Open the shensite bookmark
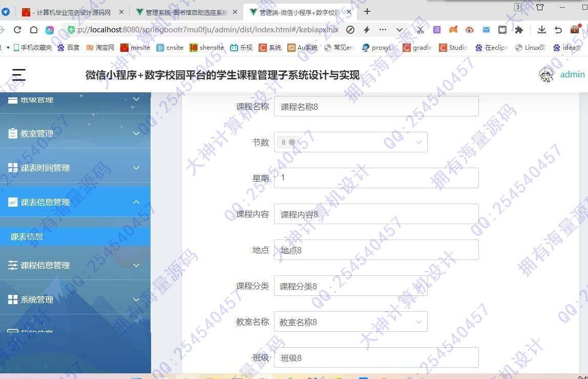 [x=206, y=47]
